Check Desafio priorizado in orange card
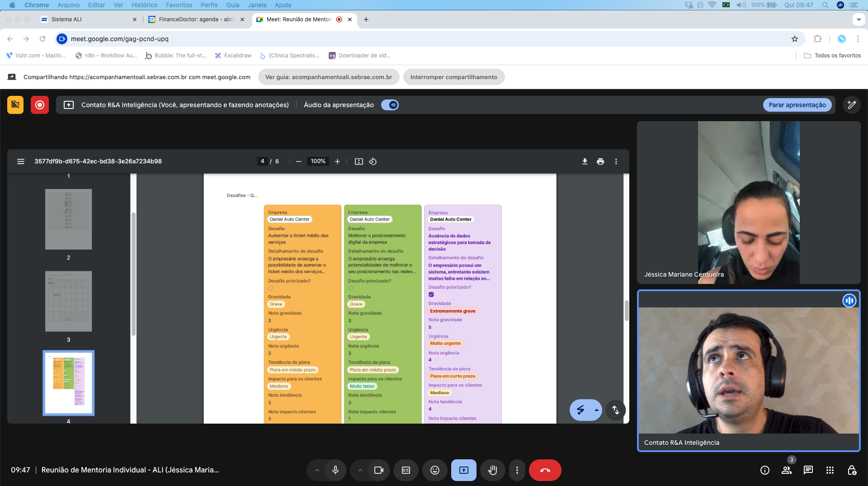 pyautogui.click(x=271, y=288)
